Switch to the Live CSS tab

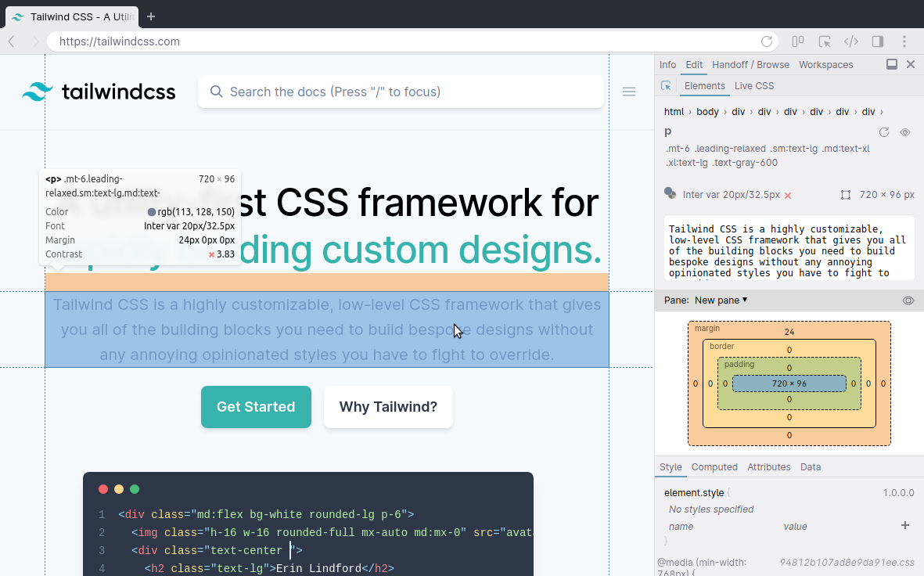pyautogui.click(x=753, y=86)
